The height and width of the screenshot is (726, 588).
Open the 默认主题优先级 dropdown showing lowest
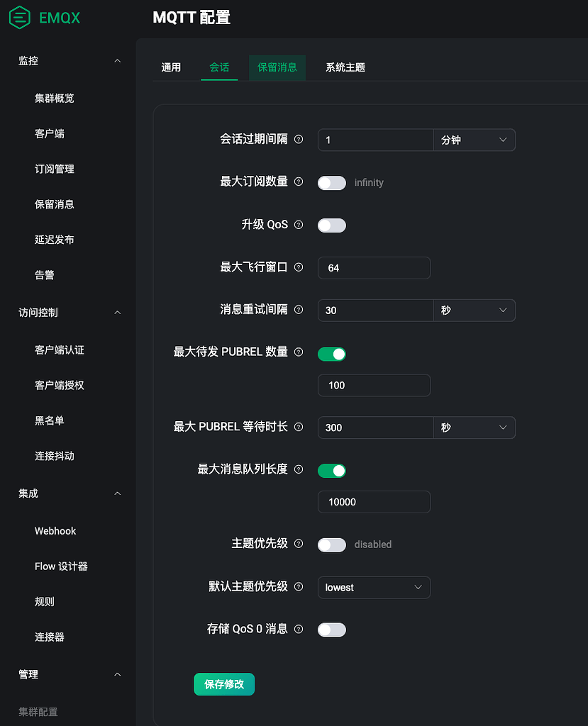[374, 587]
